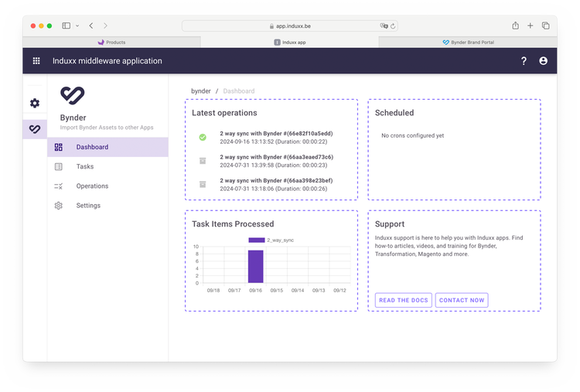Click the purple 09/16 chart bar
The width and height of the screenshot is (580, 392).
tap(256, 267)
